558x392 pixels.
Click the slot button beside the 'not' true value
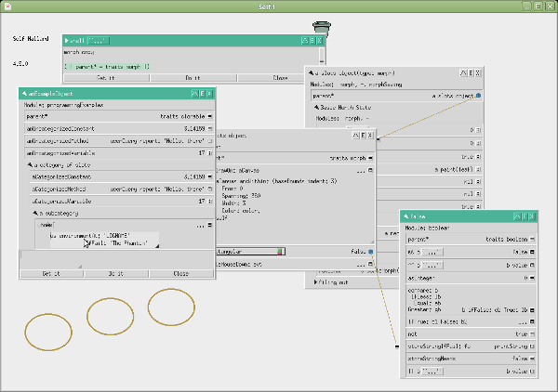[533, 333]
